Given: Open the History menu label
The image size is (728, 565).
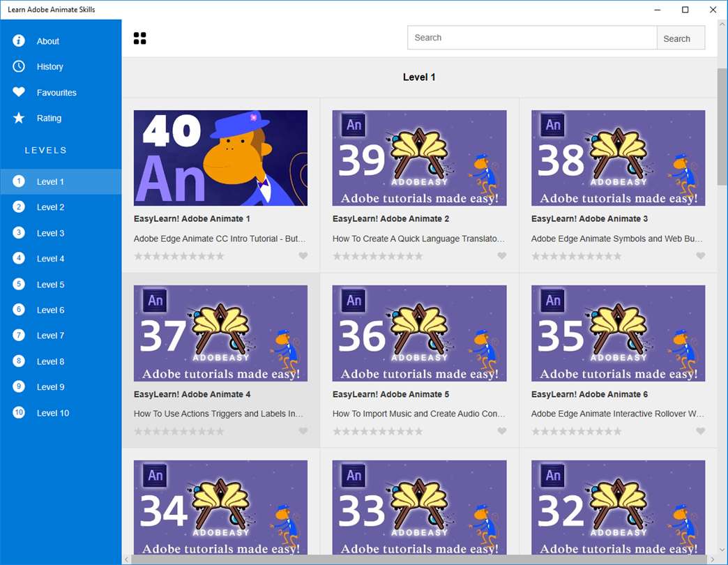Looking at the screenshot, I should click(50, 66).
